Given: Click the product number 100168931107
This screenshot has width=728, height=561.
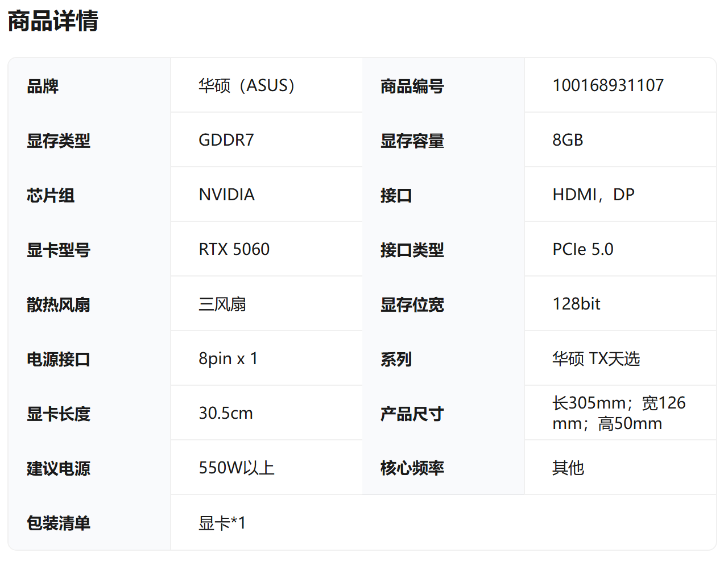Looking at the screenshot, I should point(607,85).
